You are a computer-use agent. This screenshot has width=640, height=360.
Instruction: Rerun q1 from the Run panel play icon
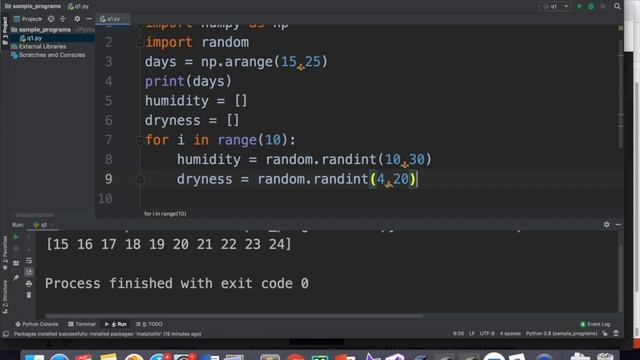(x=16, y=237)
